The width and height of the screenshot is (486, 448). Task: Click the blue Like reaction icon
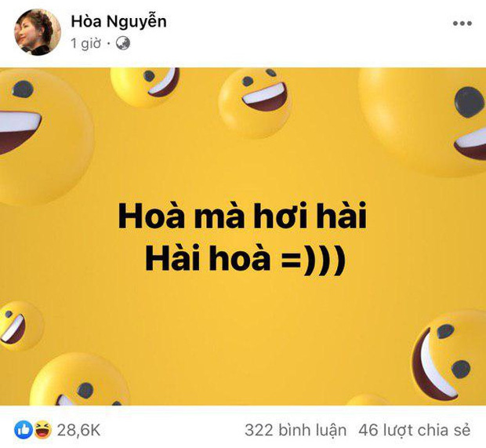point(22,429)
